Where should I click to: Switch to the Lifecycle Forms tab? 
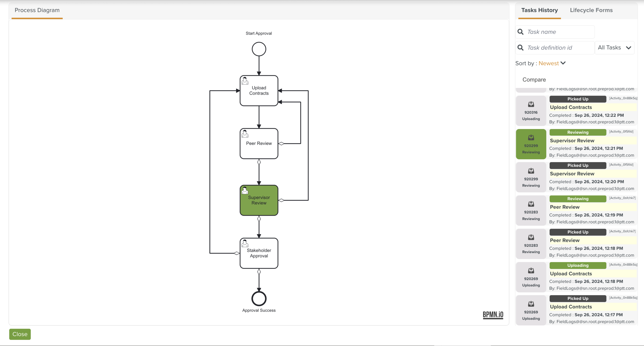(591, 10)
